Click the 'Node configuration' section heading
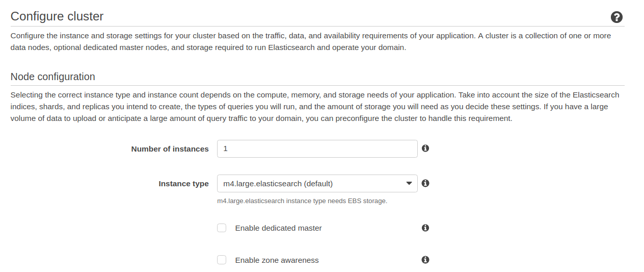Screen dimensions: 644x272 click(53, 77)
